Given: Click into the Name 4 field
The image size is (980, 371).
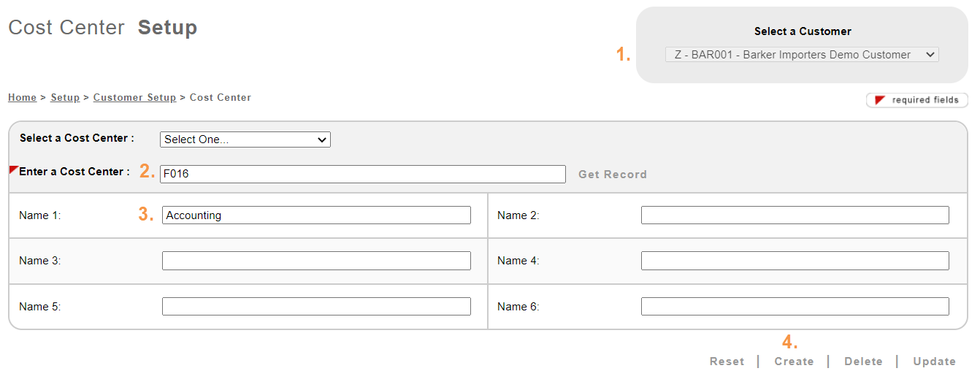Looking at the screenshot, I should pos(795,261).
